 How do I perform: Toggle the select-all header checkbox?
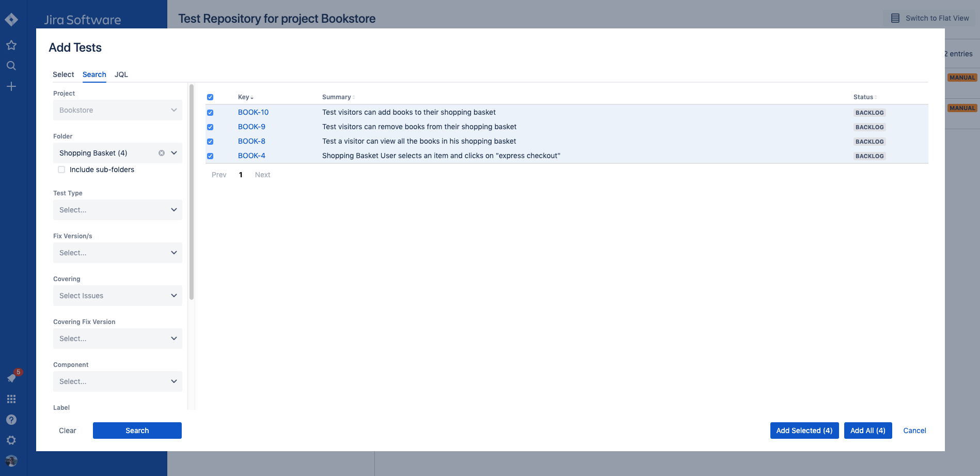(210, 97)
